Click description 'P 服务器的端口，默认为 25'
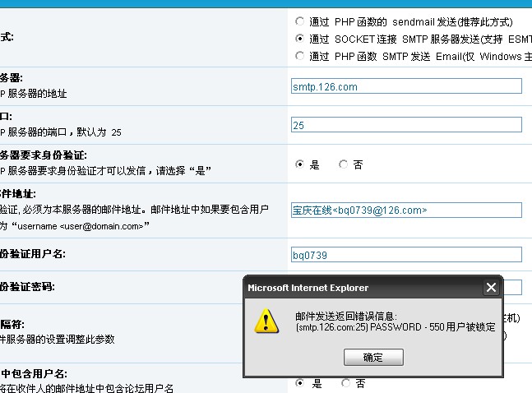Screen dimensions: 532x393 coord(61,132)
